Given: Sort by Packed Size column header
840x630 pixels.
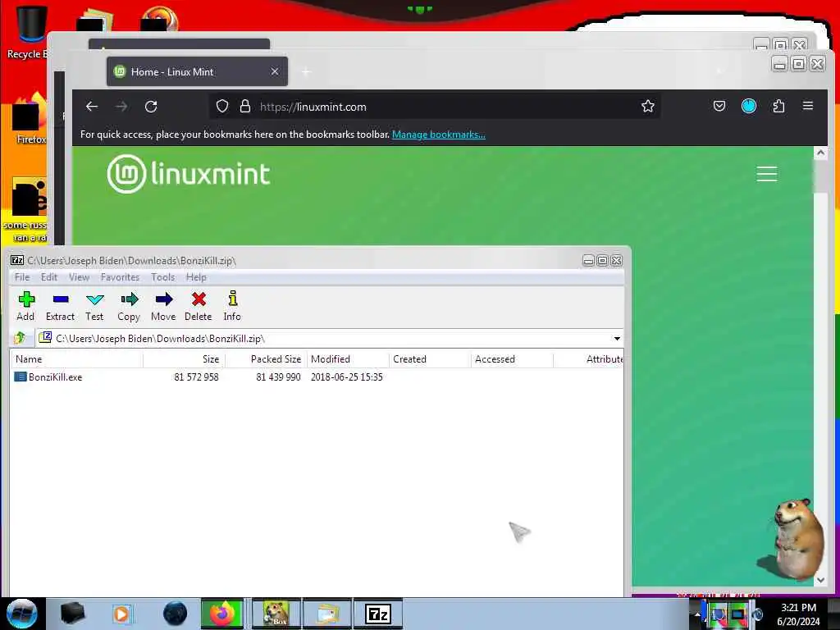Looking at the screenshot, I should pos(266,359).
